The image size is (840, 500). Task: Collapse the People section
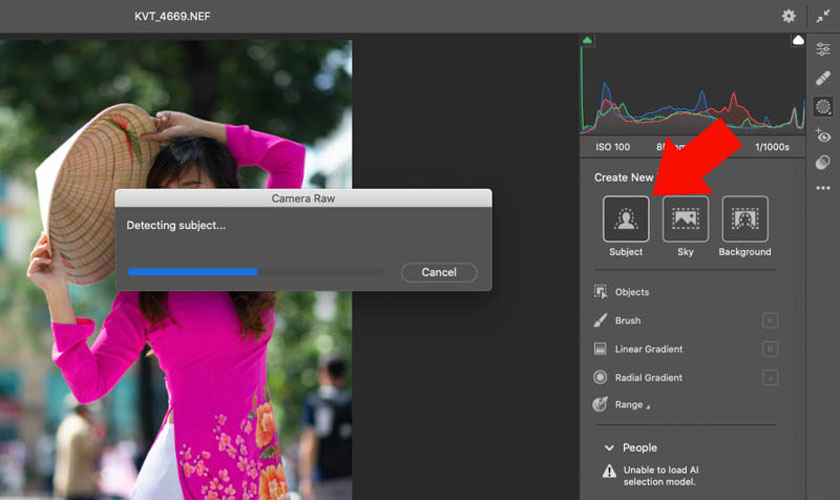tap(609, 448)
